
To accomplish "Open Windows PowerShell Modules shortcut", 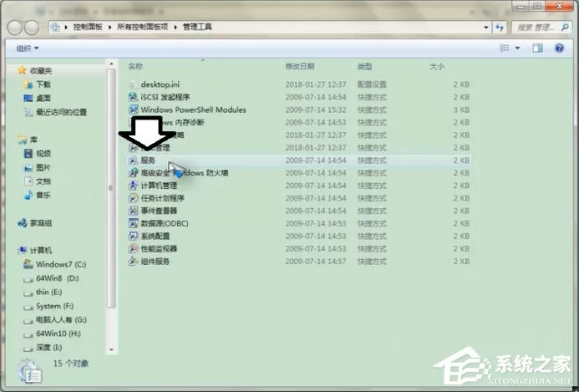I will (194, 109).
